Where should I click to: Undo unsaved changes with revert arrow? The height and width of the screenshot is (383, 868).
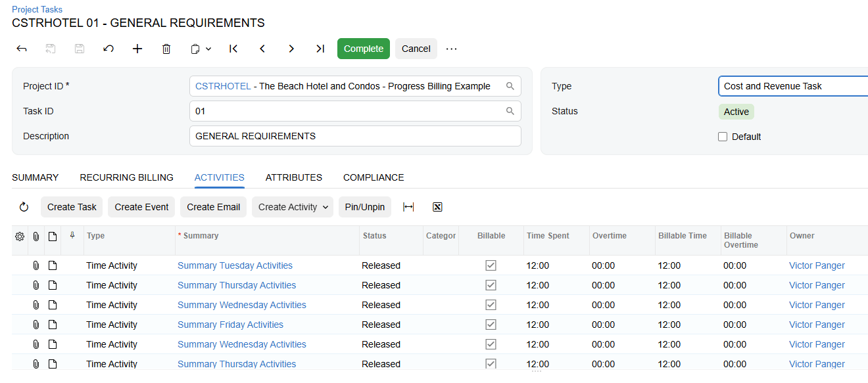[x=108, y=48]
